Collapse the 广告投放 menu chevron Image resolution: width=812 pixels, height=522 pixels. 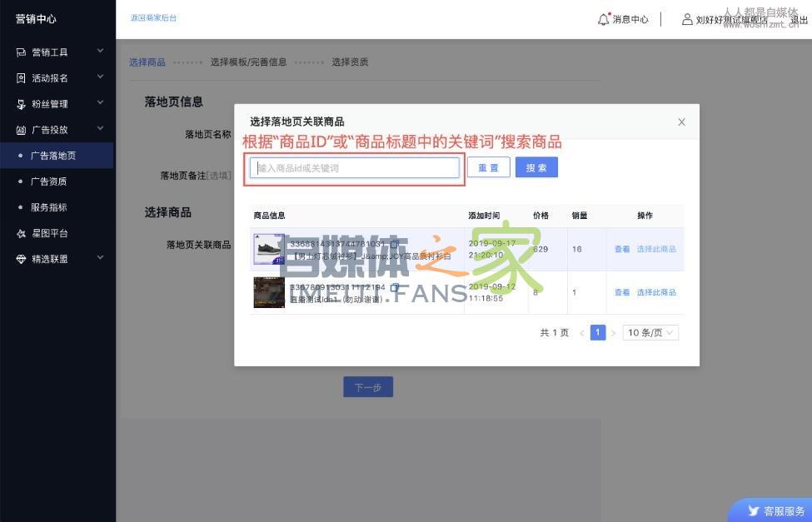click(x=100, y=129)
